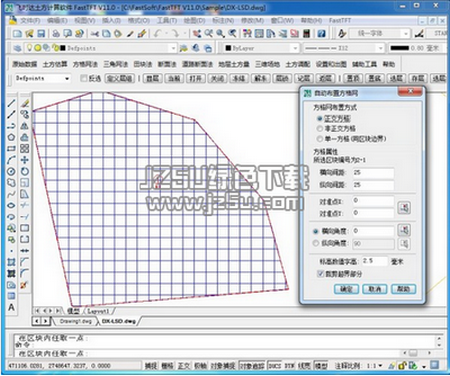Select the Text (A) tool
Viewport: 450px width, 376px height.
(11, 307)
